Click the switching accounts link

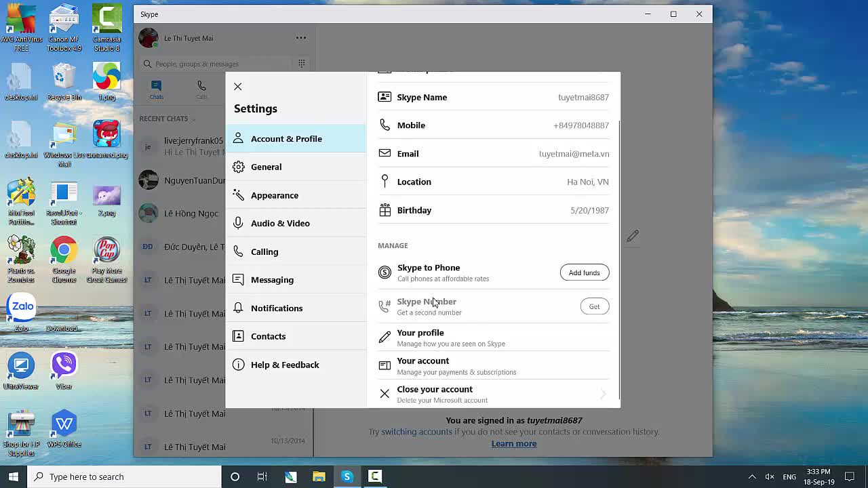coord(416,432)
